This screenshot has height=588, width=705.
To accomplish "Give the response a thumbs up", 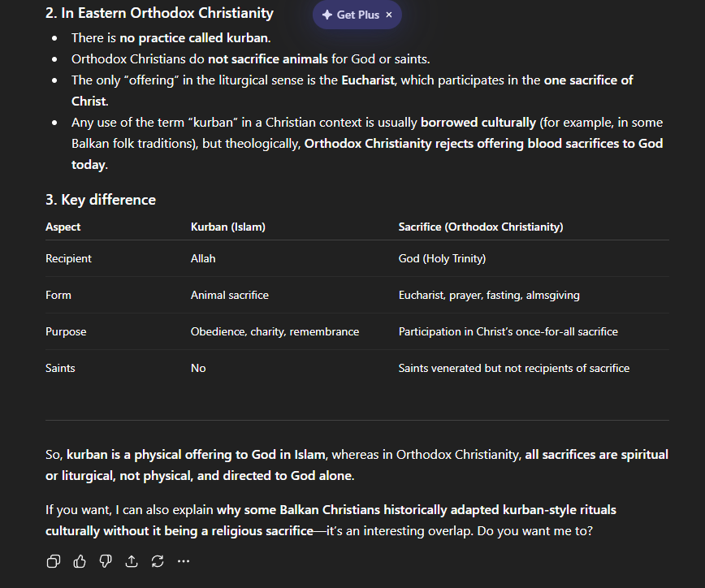I will pos(80,561).
